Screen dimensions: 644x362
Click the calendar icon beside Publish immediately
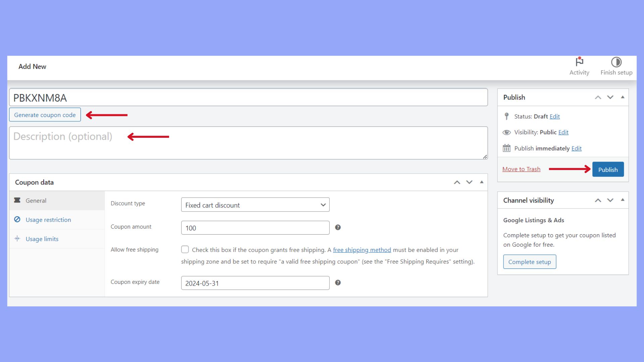pyautogui.click(x=506, y=148)
